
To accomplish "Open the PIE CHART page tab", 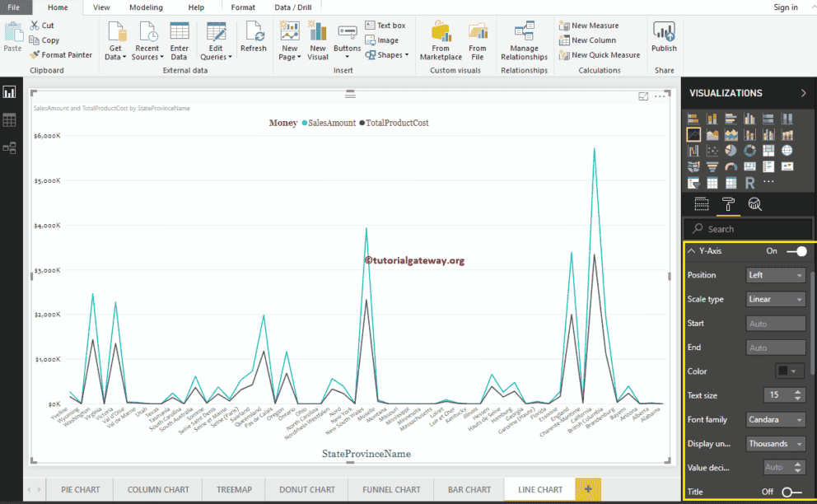I will pyautogui.click(x=81, y=489).
